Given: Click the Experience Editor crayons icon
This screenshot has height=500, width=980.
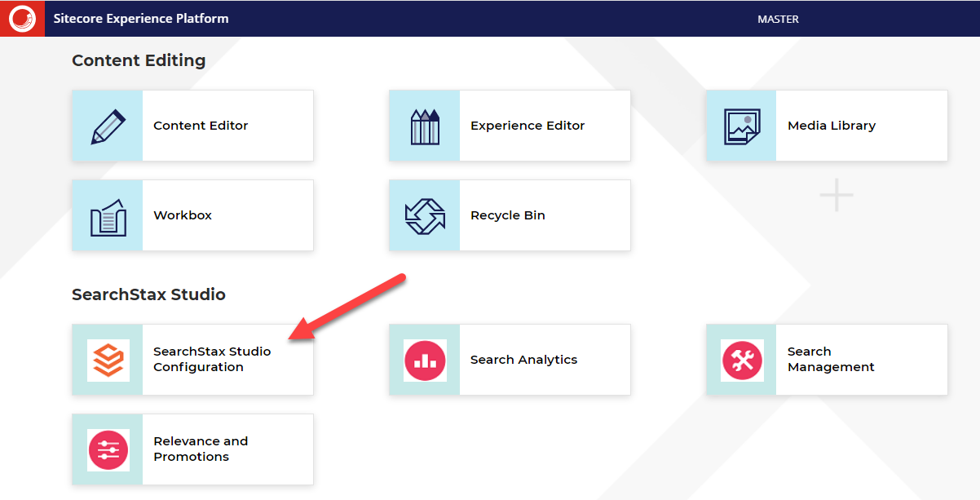Looking at the screenshot, I should 424,126.
